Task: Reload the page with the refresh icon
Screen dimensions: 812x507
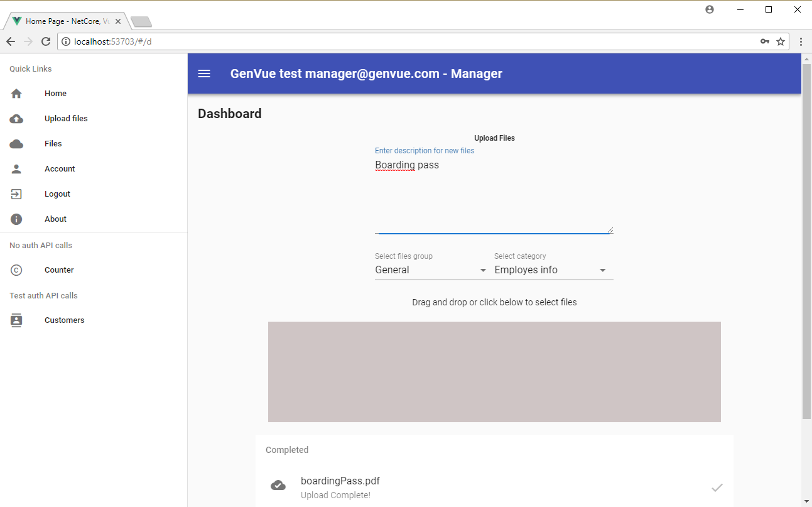Action: [45, 41]
